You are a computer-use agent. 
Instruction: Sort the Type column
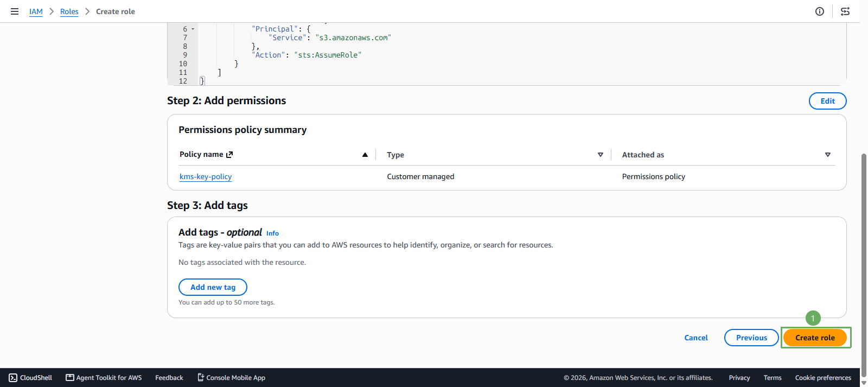click(601, 155)
